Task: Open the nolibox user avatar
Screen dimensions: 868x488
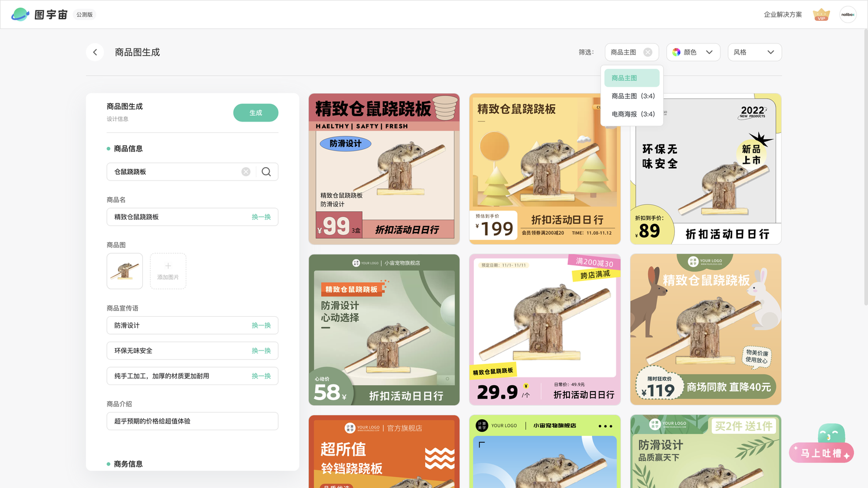Action: pyautogui.click(x=848, y=14)
